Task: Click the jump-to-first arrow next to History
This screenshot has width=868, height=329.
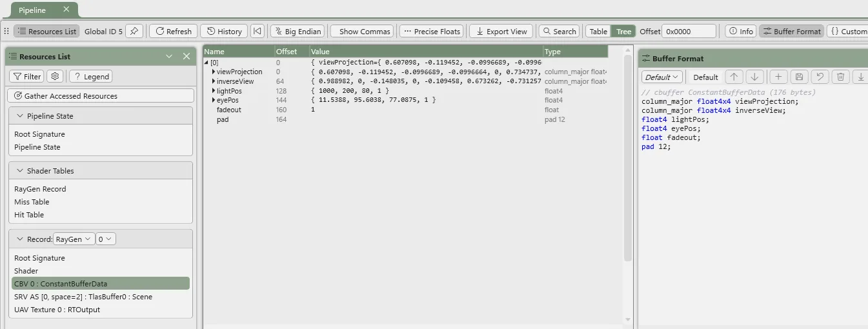Action: (x=257, y=31)
